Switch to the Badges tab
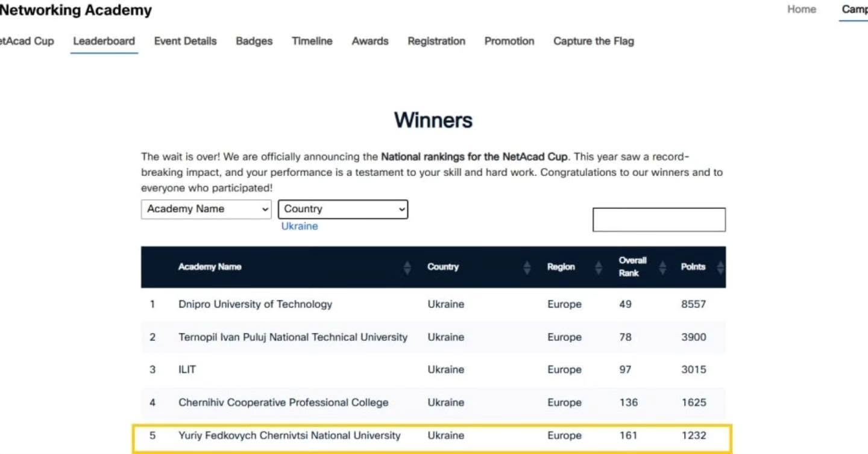 click(254, 41)
